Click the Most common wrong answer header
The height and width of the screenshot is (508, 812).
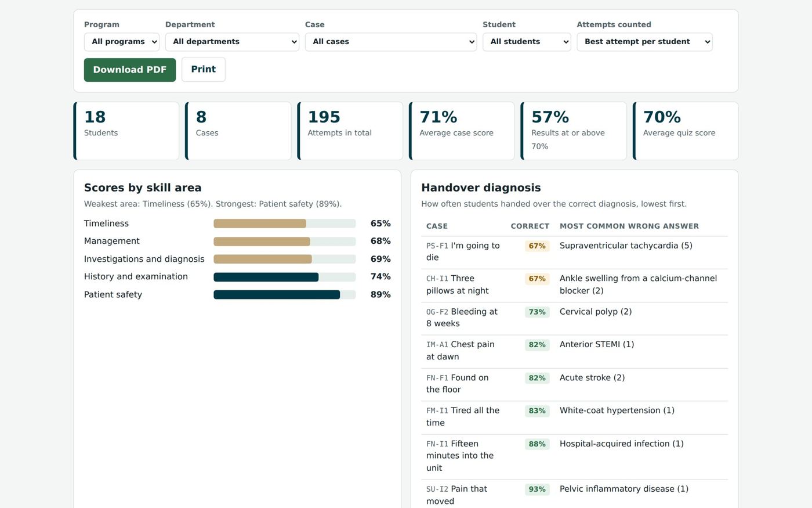coord(629,226)
